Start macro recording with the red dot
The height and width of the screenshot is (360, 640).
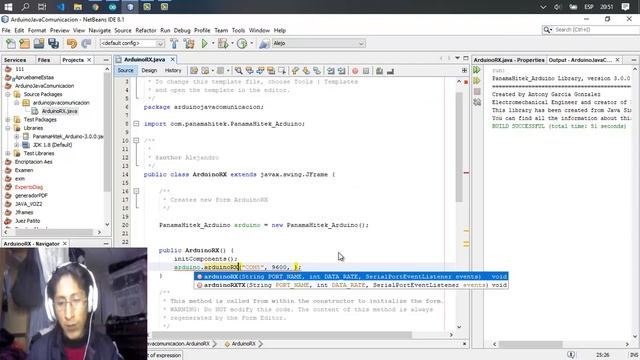tap(355, 71)
